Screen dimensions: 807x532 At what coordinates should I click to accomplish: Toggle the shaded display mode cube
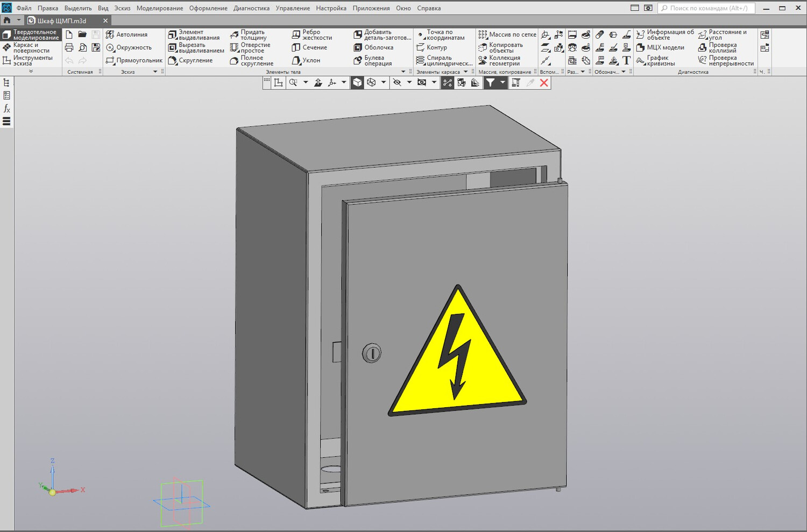click(x=357, y=82)
